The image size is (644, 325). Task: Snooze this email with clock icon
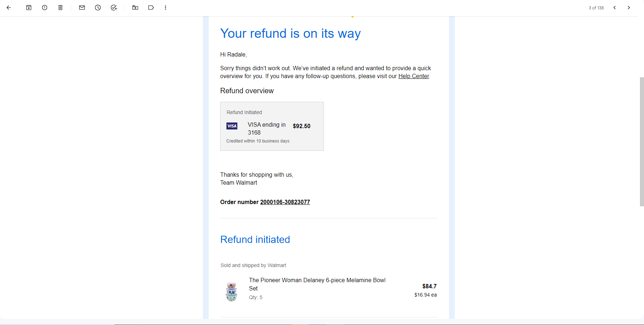(98, 8)
